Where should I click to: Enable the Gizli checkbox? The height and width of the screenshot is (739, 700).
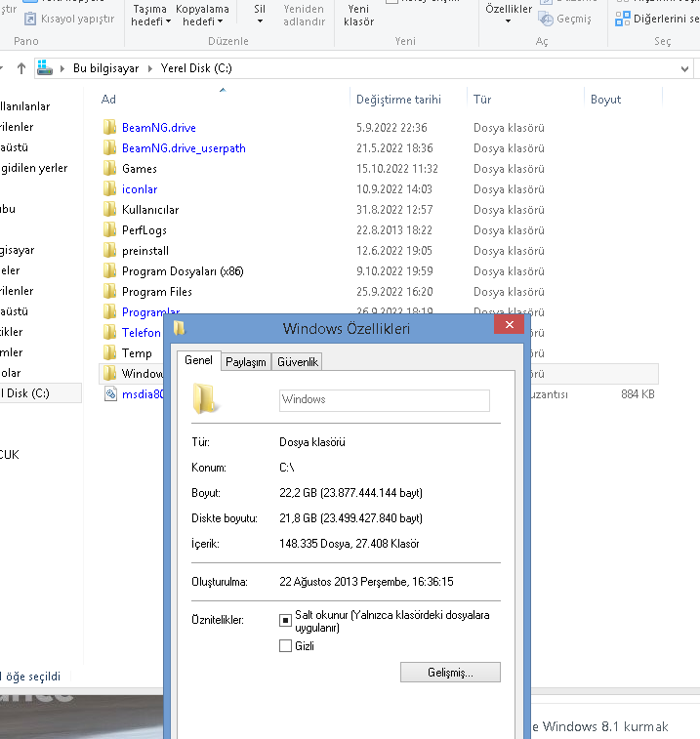pyautogui.click(x=285, y=645)
